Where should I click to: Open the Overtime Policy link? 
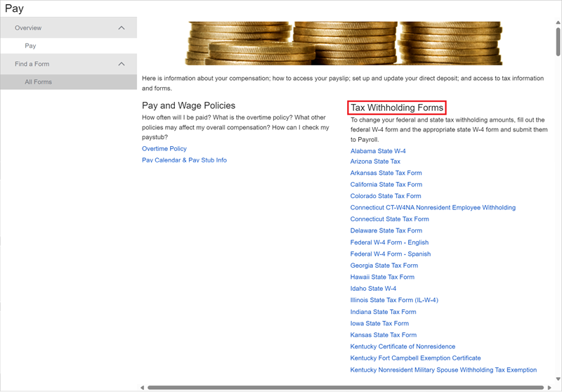(x=164, y=149)
